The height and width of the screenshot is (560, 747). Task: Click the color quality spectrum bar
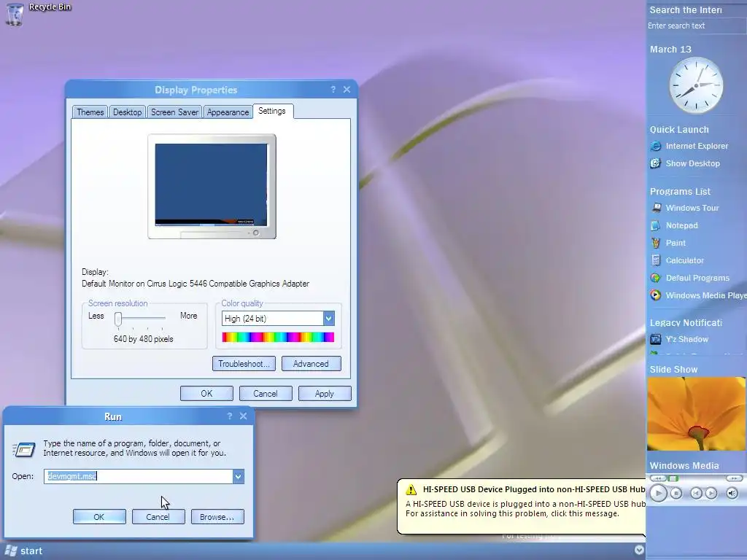click(278, 337)
